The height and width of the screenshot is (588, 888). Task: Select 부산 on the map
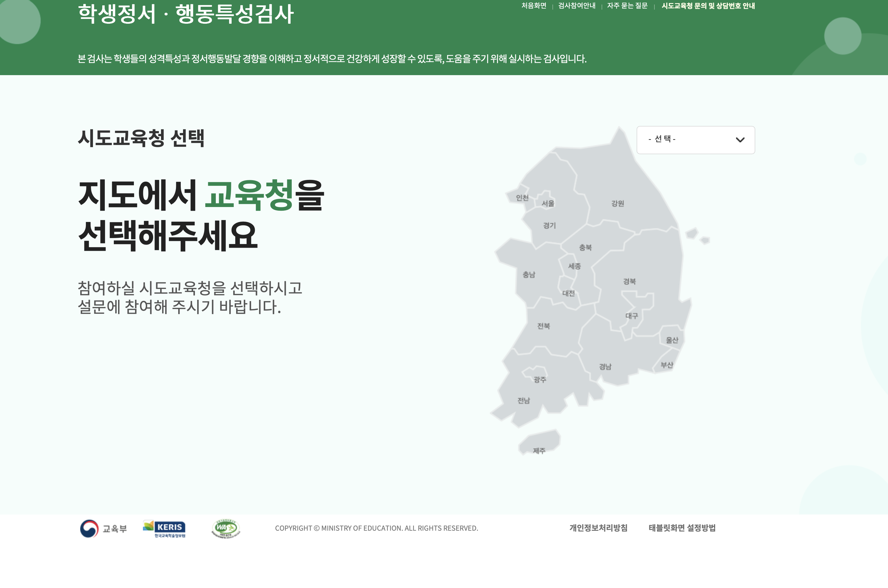point(667,365)
